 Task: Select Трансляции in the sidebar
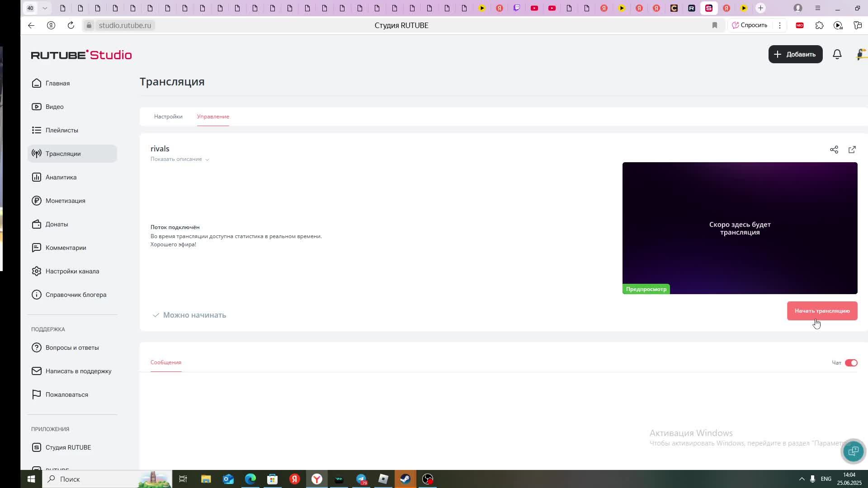72,154
